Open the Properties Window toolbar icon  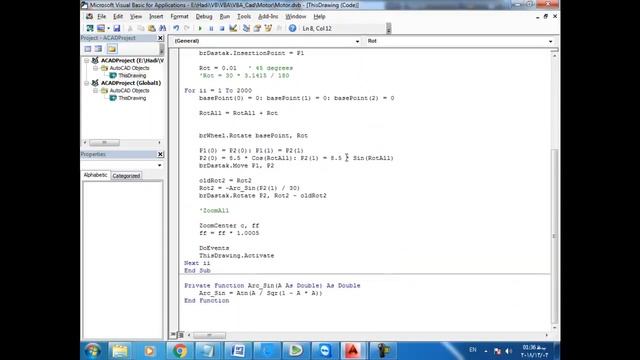[257, 28]
